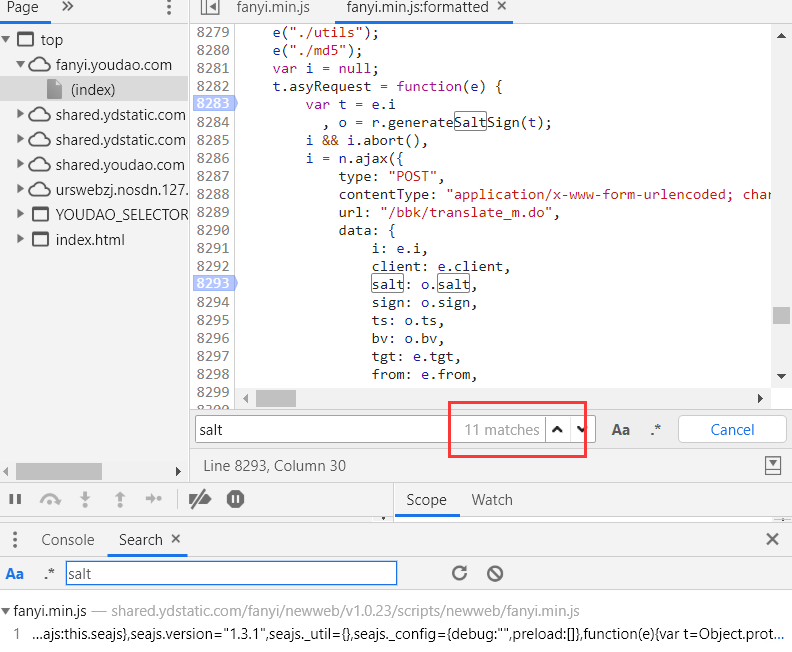Step out of the current function
This screenshot has height=652, width=792.
point(120,499)
